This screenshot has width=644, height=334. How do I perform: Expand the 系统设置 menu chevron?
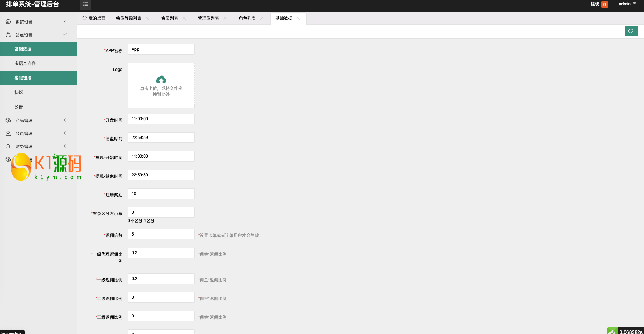coord(65,22)
